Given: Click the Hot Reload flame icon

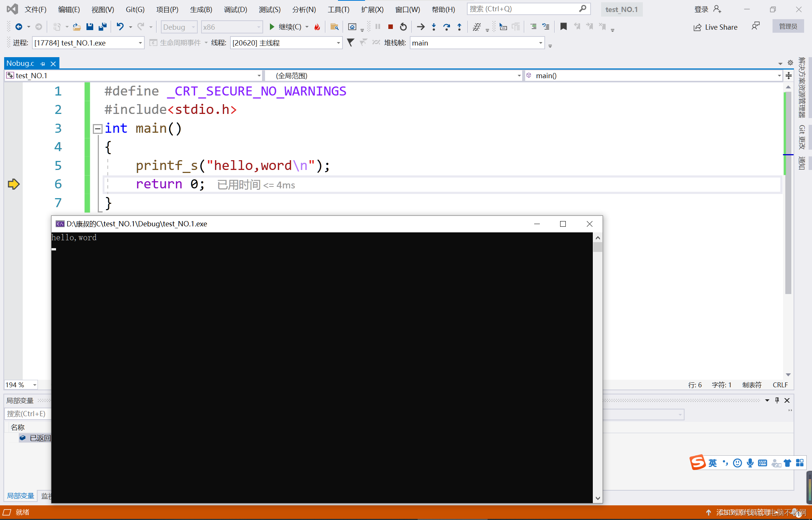Looking at the screenshot, I should point(317,27).
